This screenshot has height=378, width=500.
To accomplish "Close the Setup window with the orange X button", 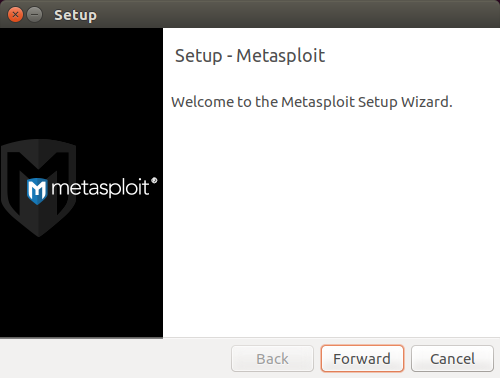I will point(15,15).
